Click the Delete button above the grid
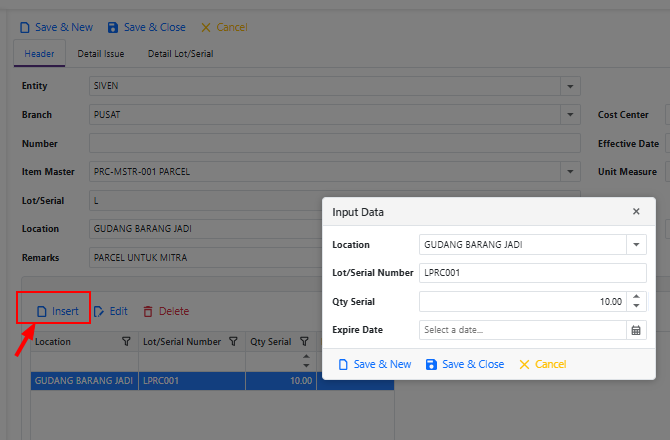 pos(166,311)
